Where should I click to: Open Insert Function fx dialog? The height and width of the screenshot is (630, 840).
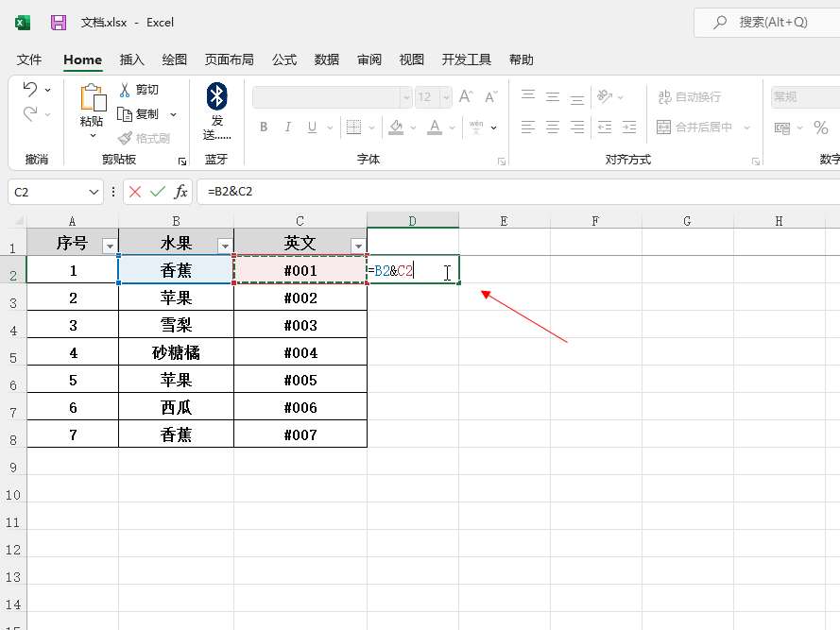pos(181,191)
